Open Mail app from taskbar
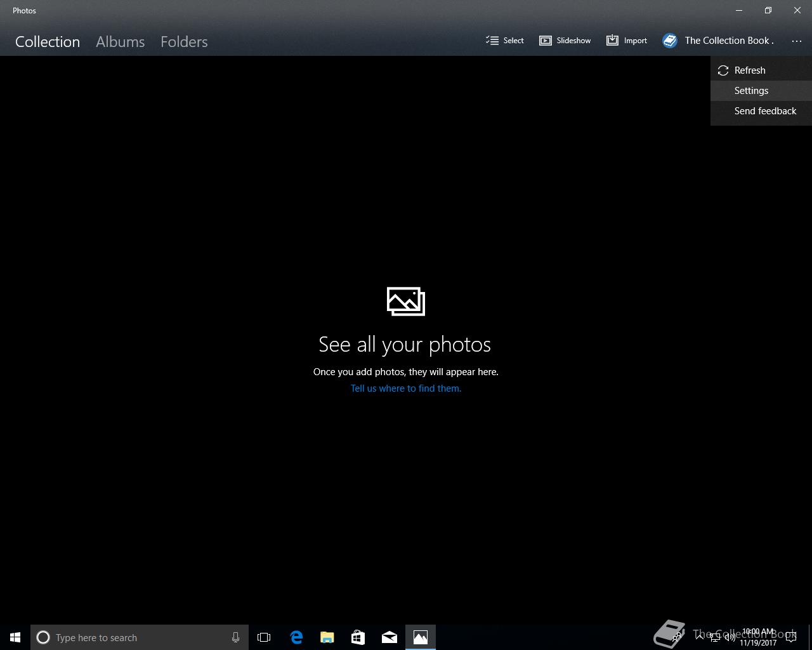This screenshot has height=650, width=812. click(x=390, y=637)
